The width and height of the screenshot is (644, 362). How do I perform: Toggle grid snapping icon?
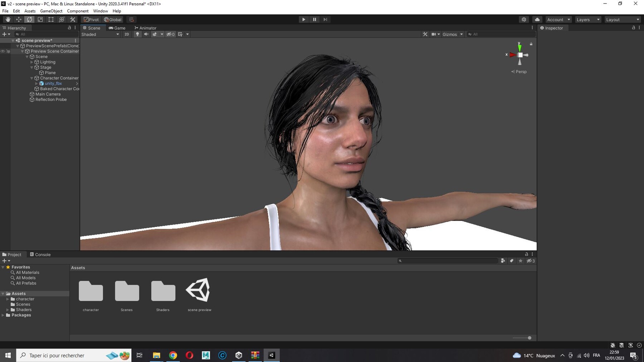point(132,20)
